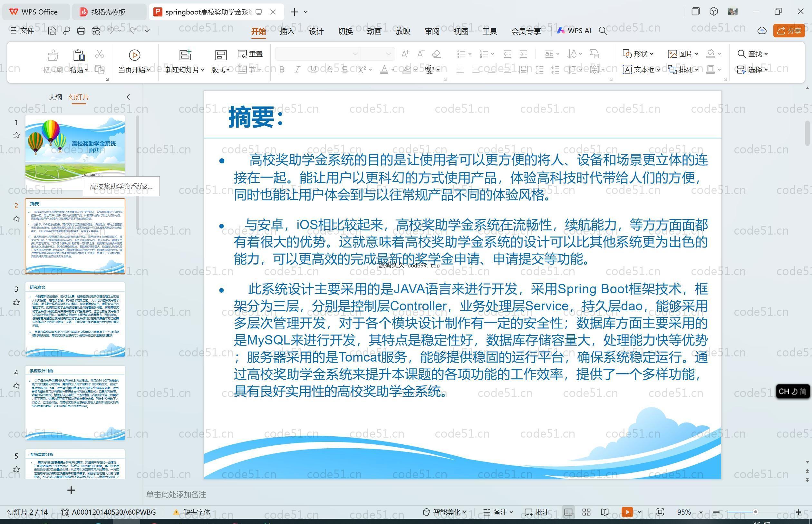Open the Insert (插入) ribbon tab
This screenshot has height=524, width=812.
point(287,31)
